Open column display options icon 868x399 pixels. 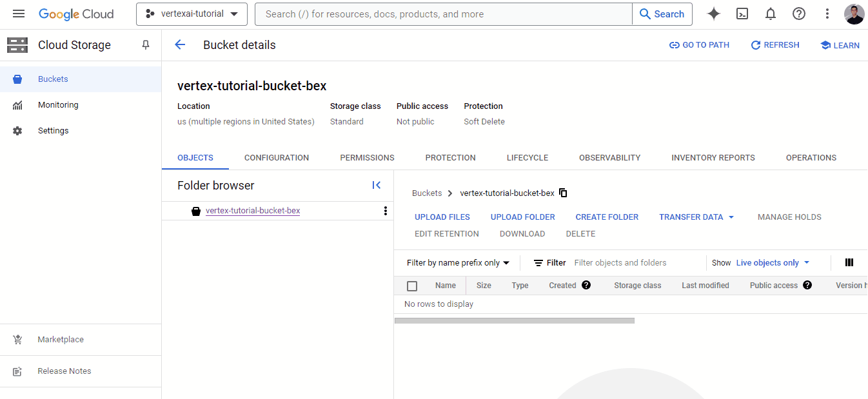(849, 262)
